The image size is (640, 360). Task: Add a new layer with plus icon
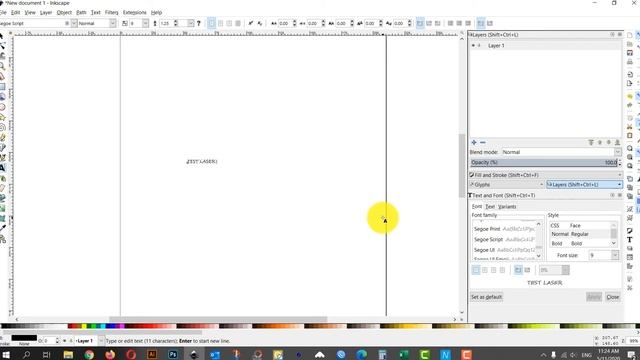pyautogui.click(x=474, y=142)
